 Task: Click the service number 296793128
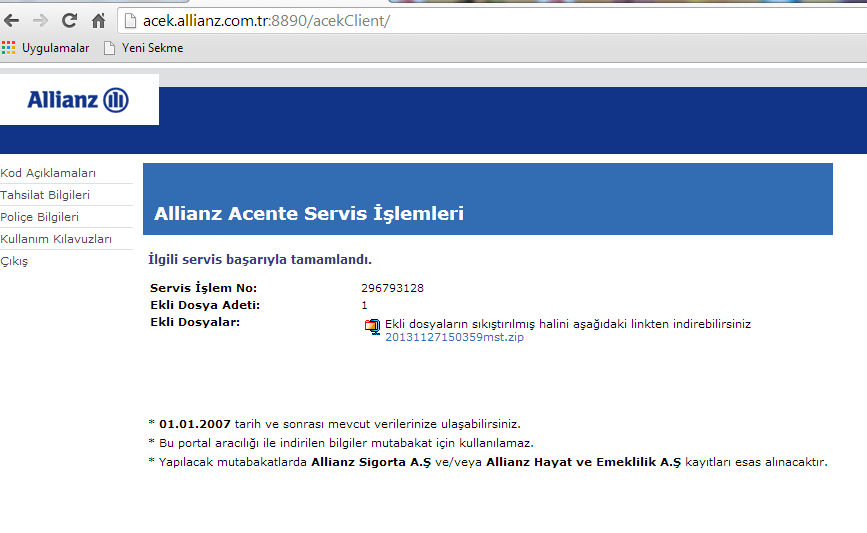tap(392, 288)
